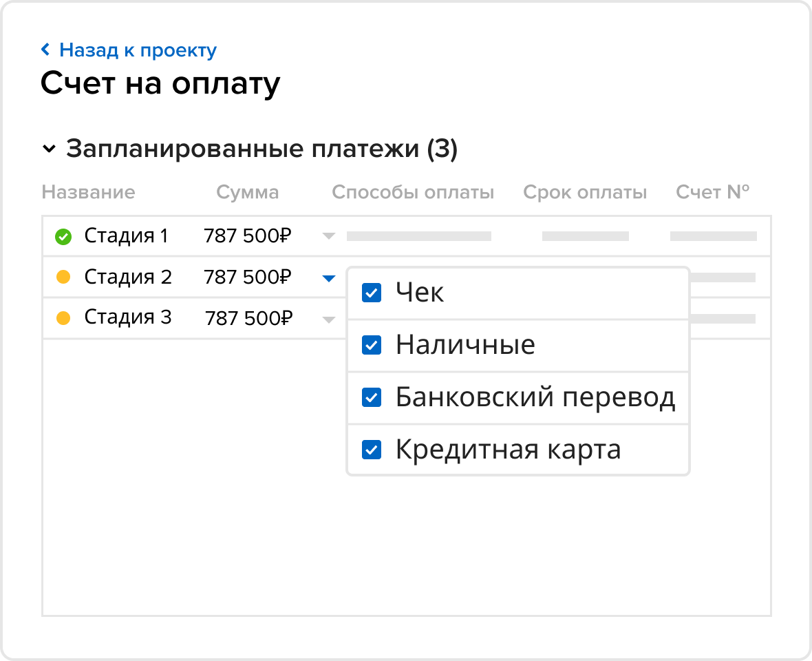The width and height of the screenshot is (812, 661).
Task: Select the Стадия 3 row name
Action: (x=128, y=317)
